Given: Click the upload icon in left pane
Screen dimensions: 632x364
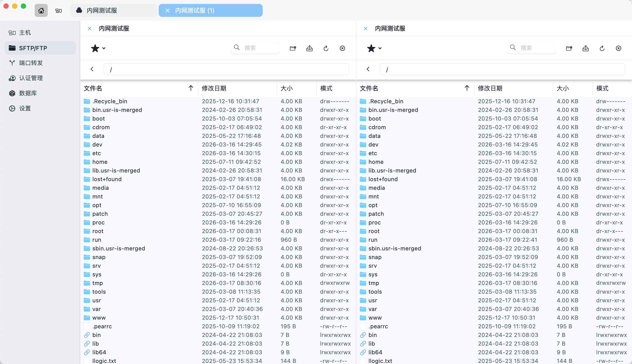Looking at the screenshot, I should [x=309, y=48].
